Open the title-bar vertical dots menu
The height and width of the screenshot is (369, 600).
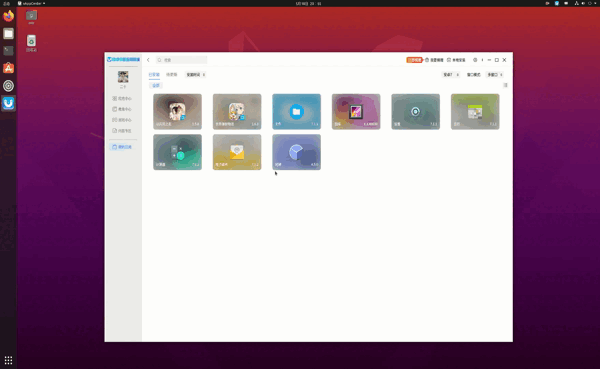[482, 60]
